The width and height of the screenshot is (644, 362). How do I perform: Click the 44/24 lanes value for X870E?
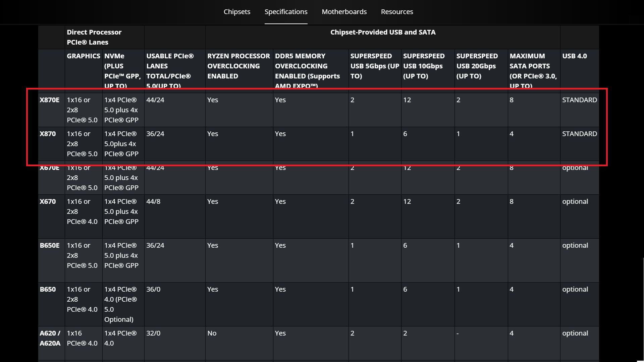tap(155, 100)
